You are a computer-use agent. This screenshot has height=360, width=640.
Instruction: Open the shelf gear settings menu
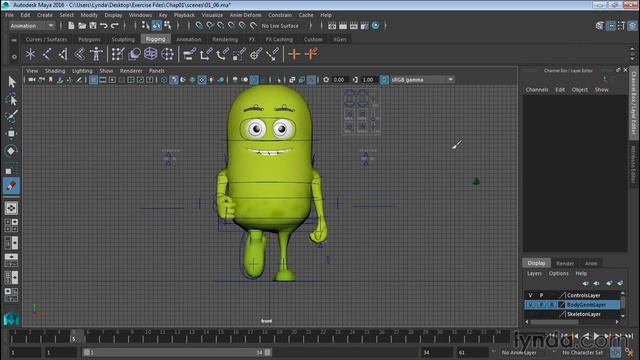click(x=14, y=57)
